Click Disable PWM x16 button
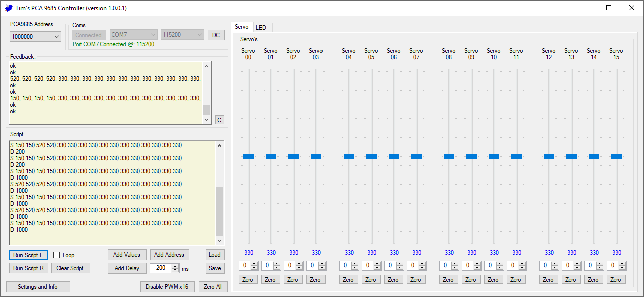Image resolution: width=644 pixels, height=297 pixels. (x=167, y=287)
